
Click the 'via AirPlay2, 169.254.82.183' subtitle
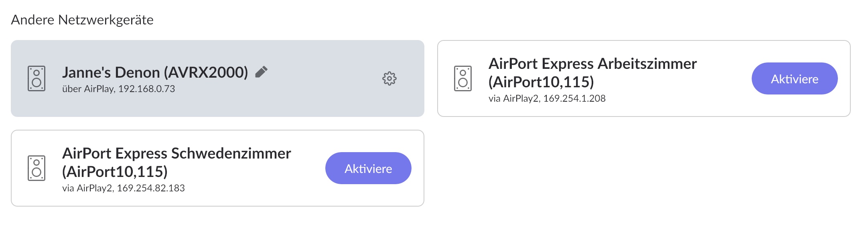[x=123, y=188]
